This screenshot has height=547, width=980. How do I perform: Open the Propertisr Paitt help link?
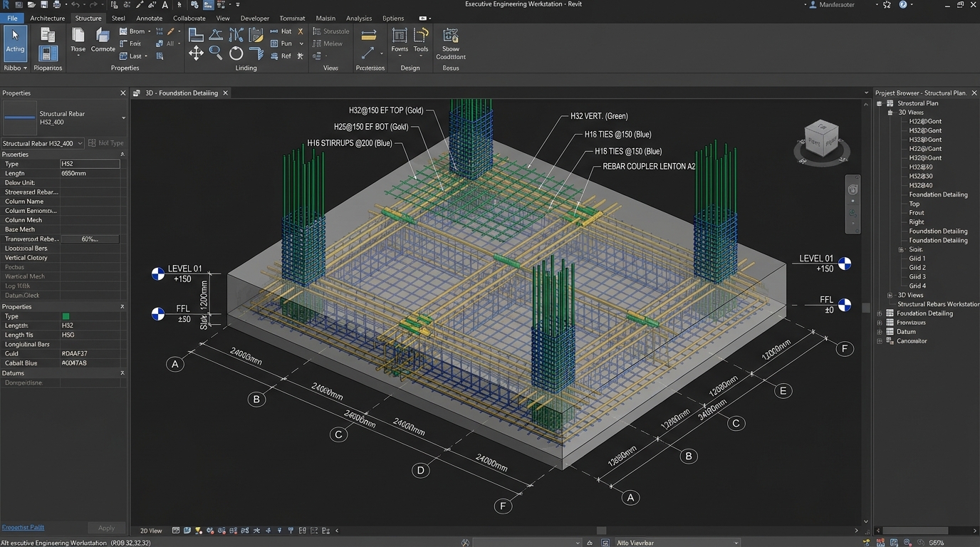23,528
